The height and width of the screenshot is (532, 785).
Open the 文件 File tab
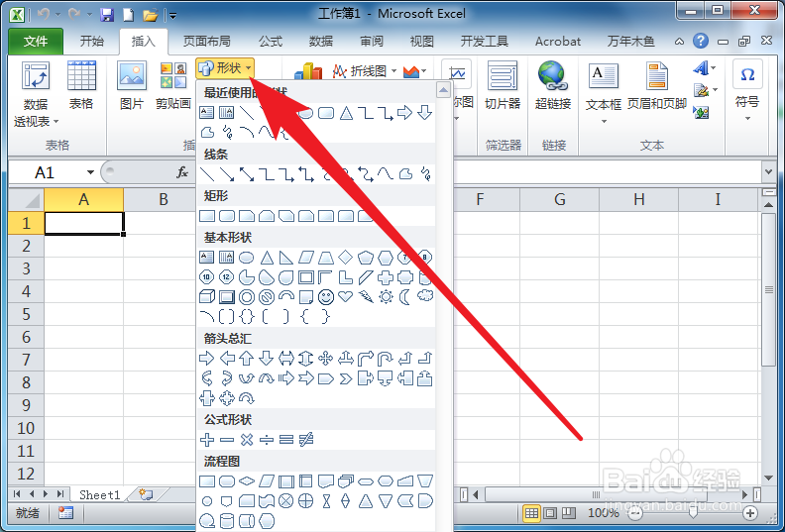[36, 41]
